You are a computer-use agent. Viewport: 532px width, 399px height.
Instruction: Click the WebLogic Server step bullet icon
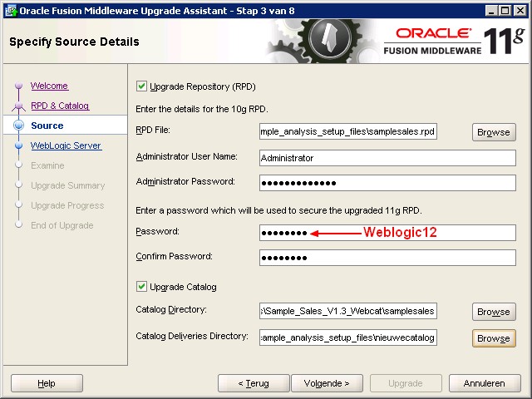click(x=18, y=145)
